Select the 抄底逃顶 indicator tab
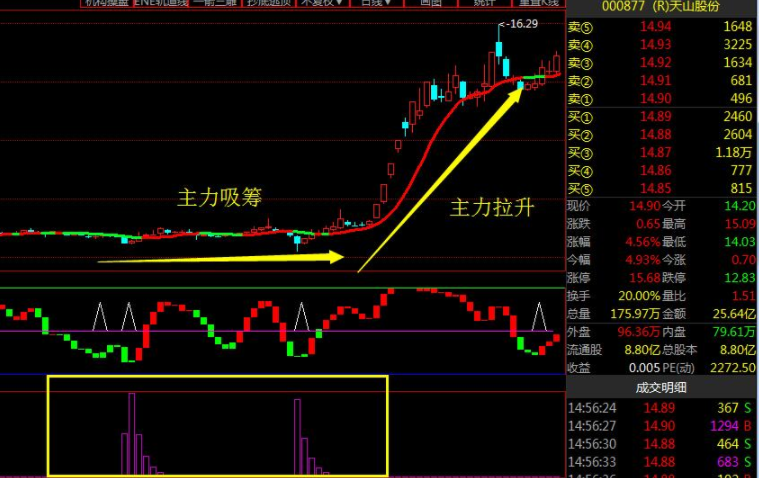The height and width of the screenshot is (478, 759). point(269,3)
